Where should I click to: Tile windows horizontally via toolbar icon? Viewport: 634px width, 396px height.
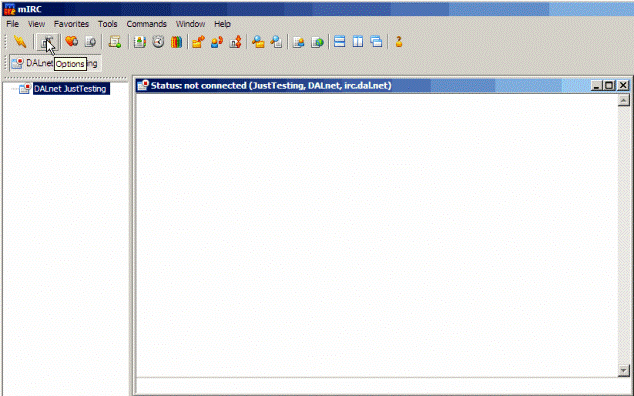[340, 42]
